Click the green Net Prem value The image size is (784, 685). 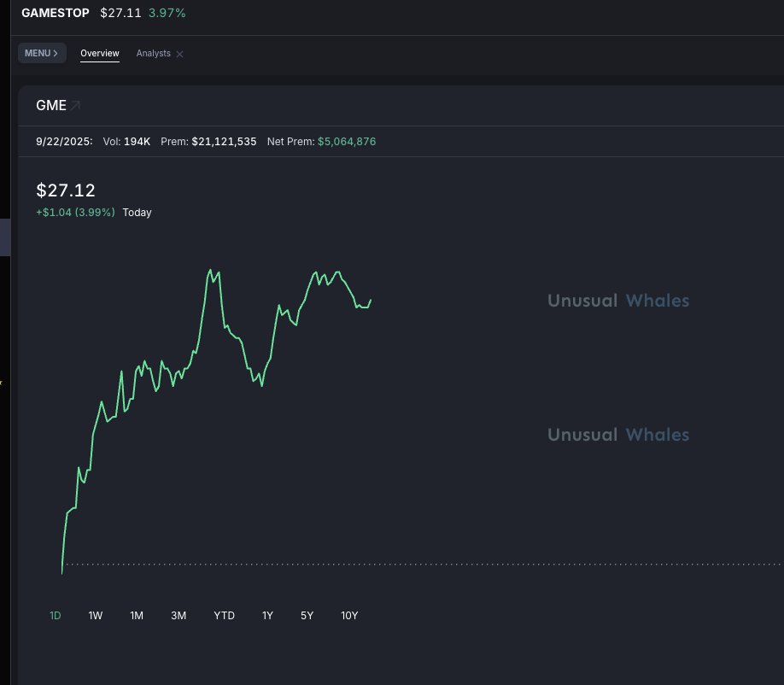347,142
